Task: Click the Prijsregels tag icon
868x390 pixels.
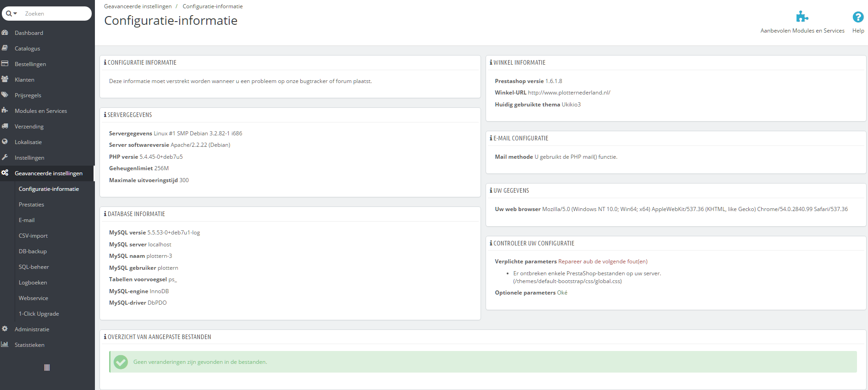Action: pos(5,95)
